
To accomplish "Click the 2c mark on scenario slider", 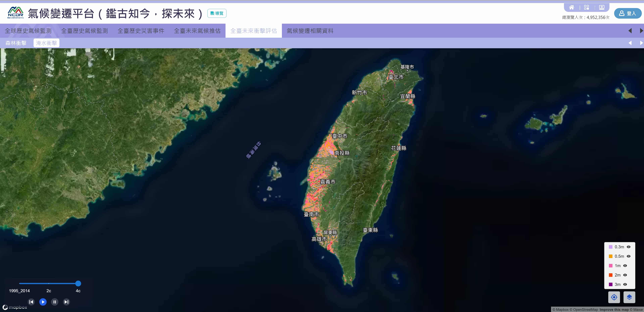I will (x=49, y=283).
